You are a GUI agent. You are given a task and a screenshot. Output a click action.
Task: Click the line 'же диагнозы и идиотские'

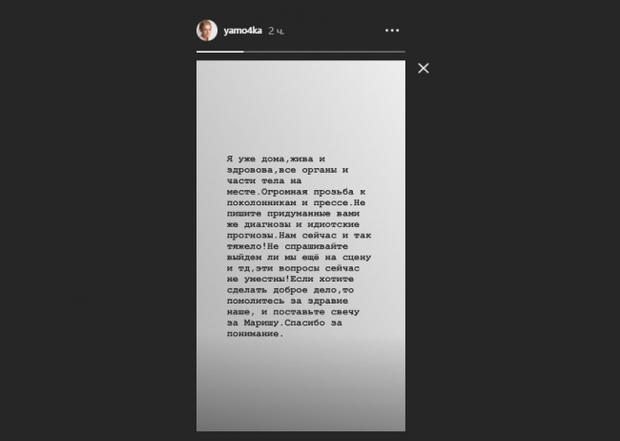click(x=293, y=224)
